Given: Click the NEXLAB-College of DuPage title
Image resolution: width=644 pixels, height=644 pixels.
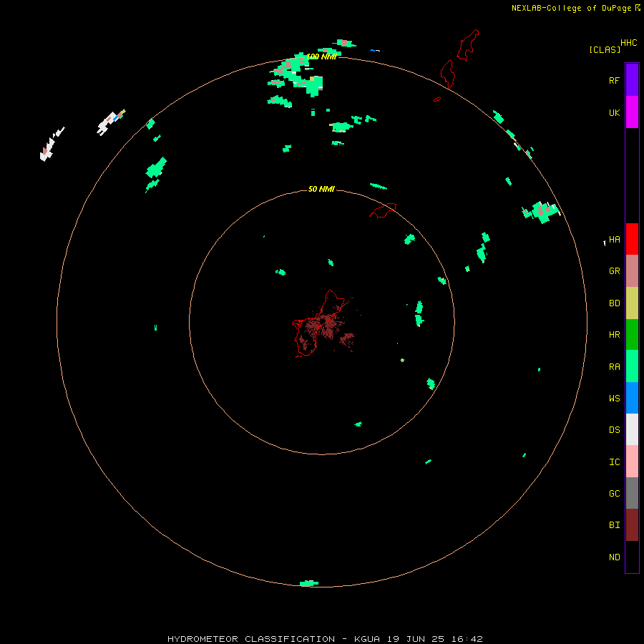Looking at the screenshot, I should pyautogui.click(x=571, y=8).
